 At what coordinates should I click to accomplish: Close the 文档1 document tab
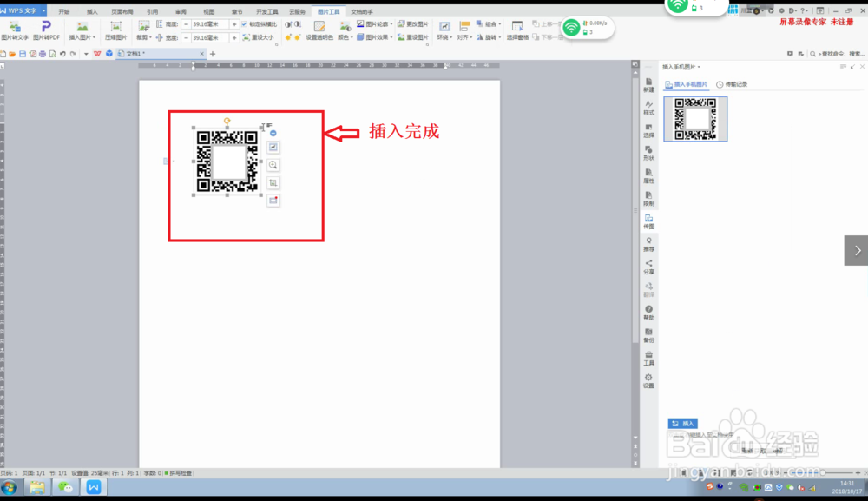201,54
